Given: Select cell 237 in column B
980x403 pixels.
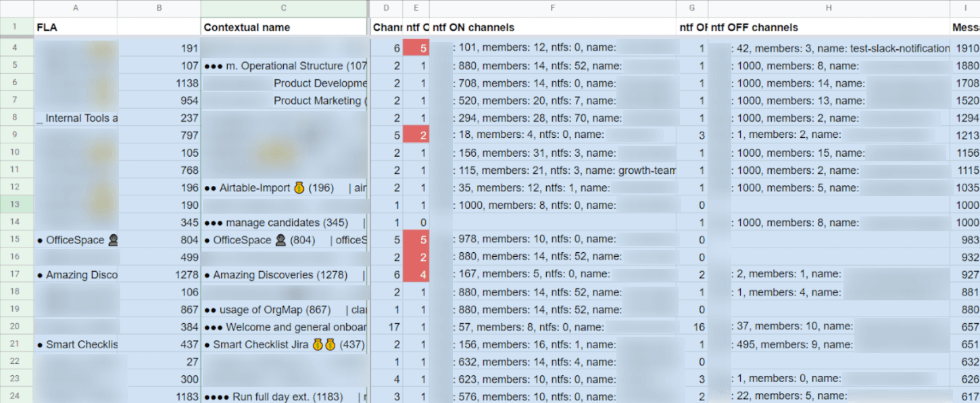Looking at the screenshot, I should pos(159,118).
